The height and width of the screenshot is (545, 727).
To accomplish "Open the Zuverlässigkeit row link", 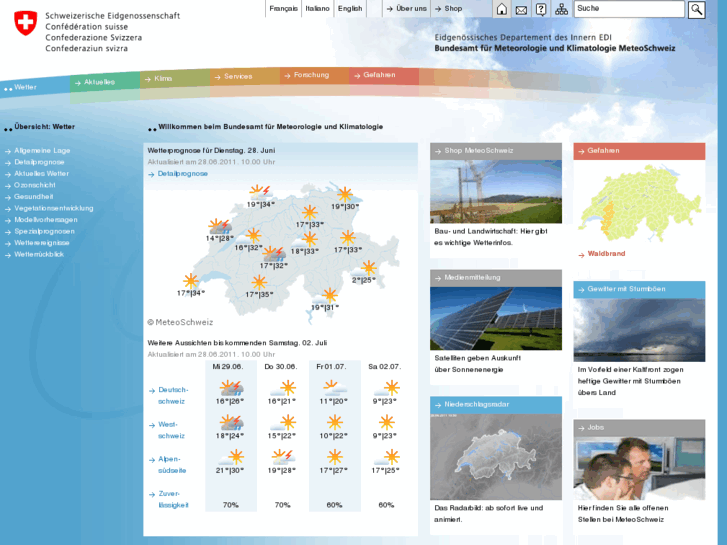I will (x=173, y=499).
